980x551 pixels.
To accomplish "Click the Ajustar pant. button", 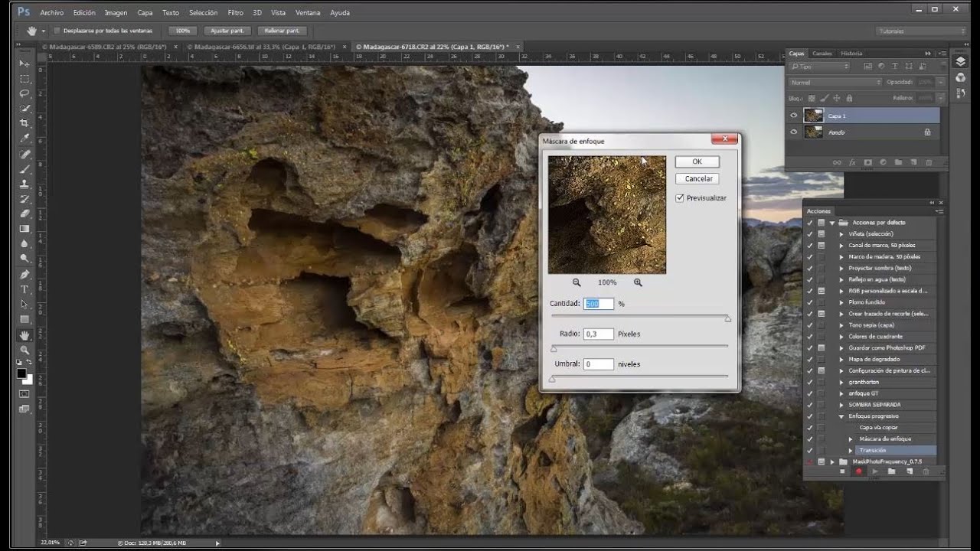I will [227, 31].
